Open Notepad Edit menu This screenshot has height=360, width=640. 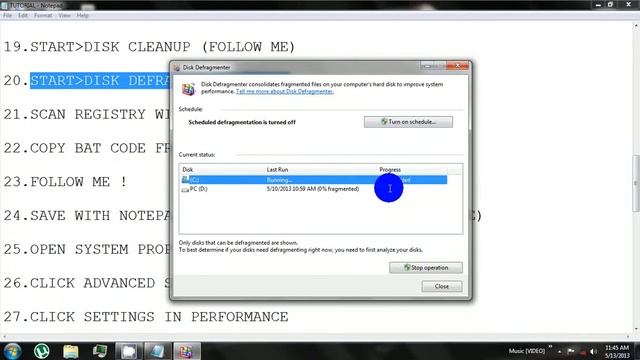[23, 16]
